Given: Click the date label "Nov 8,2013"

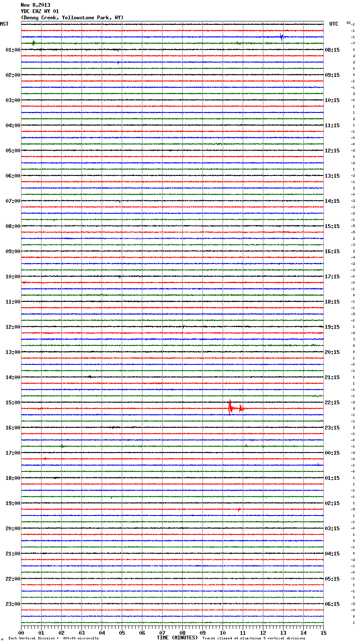Looking at the screenshot, I should point(35,5).
